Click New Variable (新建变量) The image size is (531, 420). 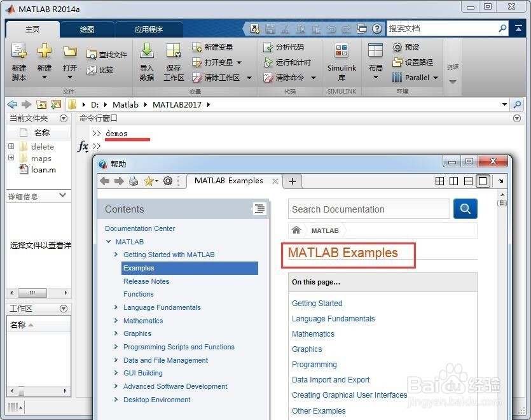pos(212,47)
